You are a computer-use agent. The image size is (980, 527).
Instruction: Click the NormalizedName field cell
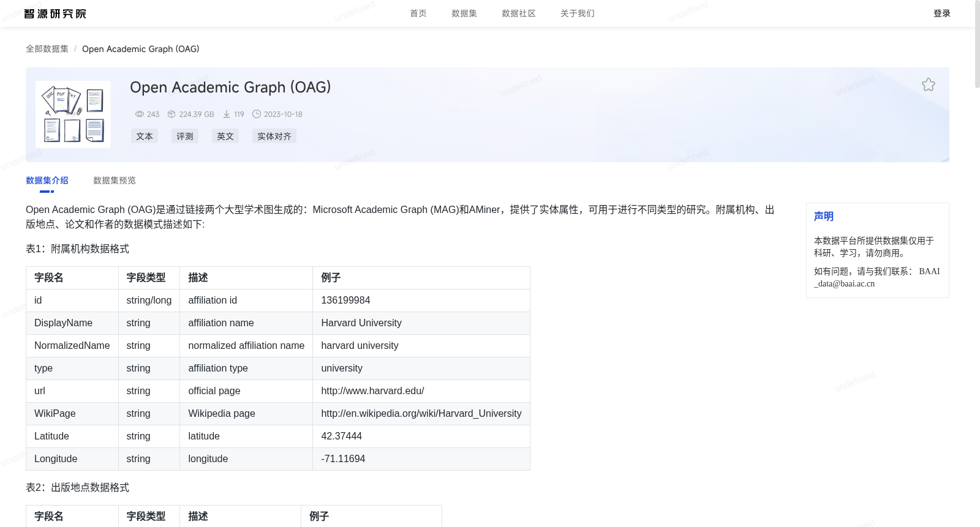72,346
